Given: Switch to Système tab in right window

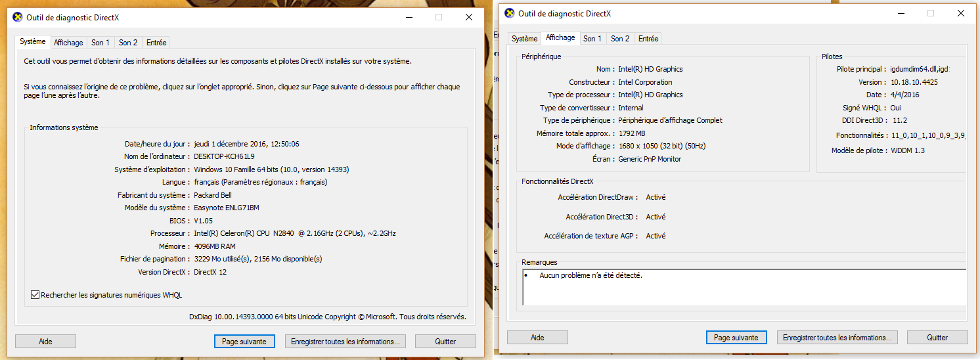Looking at the screenshot, I should (x=524, y=39).
